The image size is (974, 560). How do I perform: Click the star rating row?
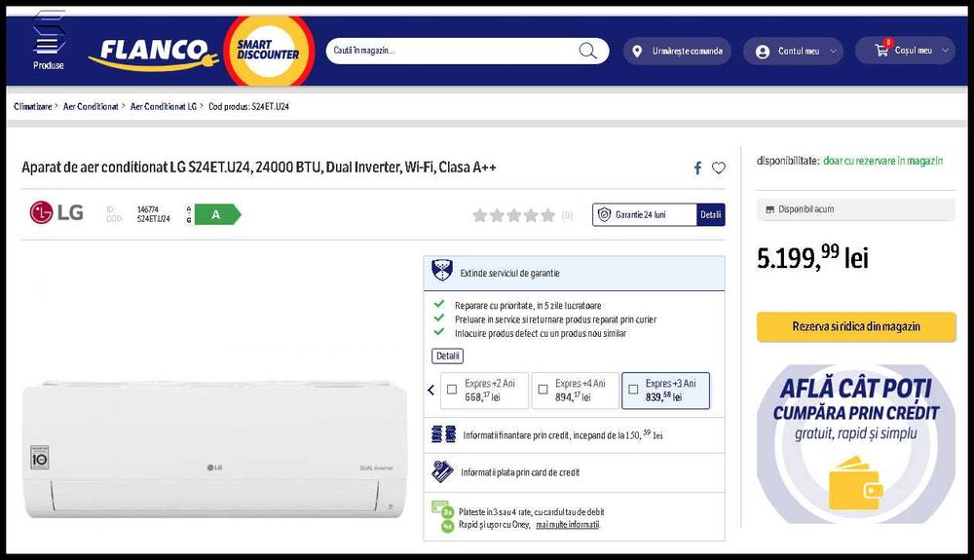click(x=513, y=215)
